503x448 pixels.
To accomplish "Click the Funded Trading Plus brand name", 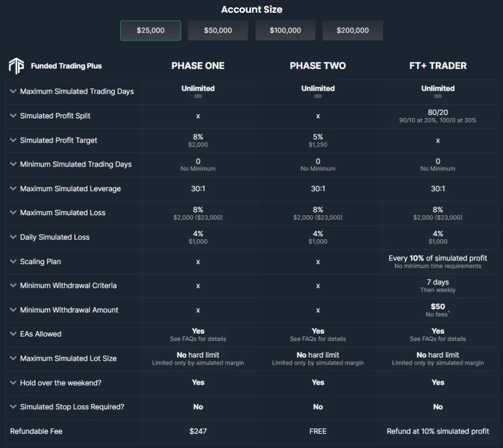I will tap(66, 66).
